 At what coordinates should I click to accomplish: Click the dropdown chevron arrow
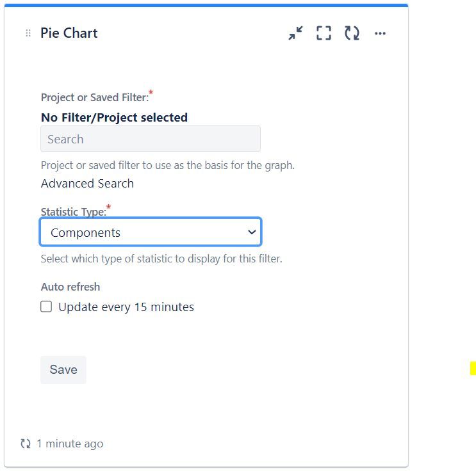[252, 232]
